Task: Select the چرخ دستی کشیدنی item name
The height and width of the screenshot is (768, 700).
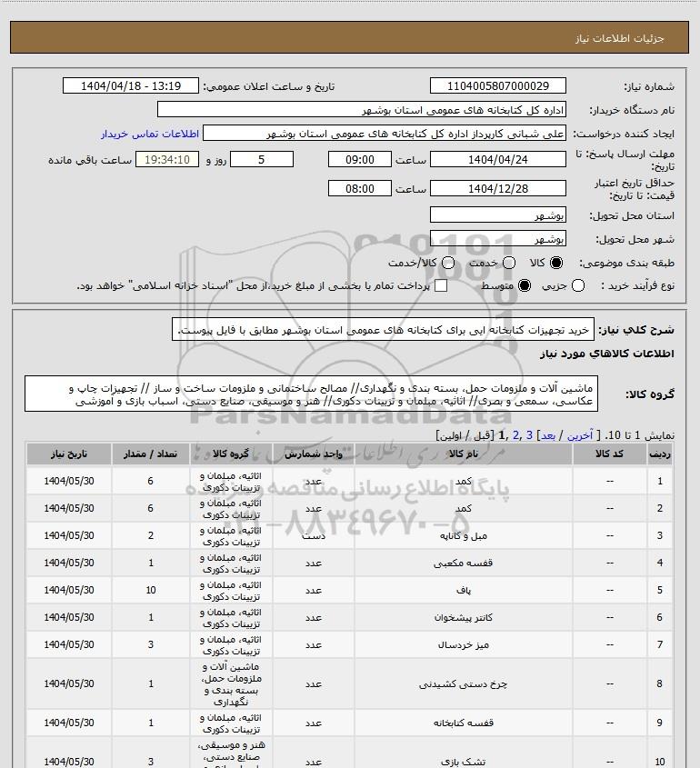Action: coord(463,684)
